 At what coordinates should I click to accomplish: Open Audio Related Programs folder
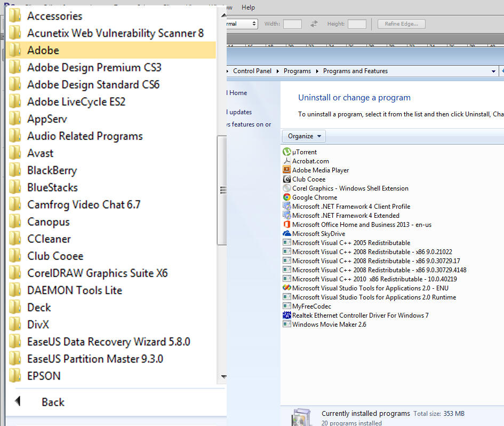tap(110, 136)
